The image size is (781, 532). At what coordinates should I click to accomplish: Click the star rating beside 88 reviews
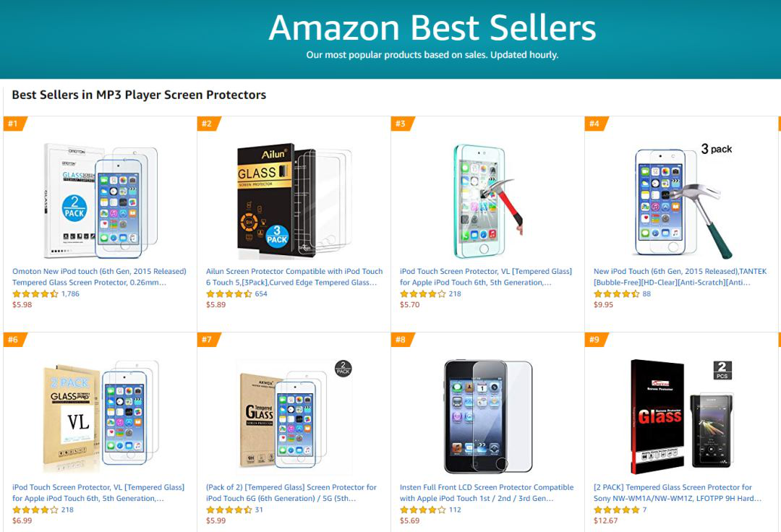click(x=616, y=294)
